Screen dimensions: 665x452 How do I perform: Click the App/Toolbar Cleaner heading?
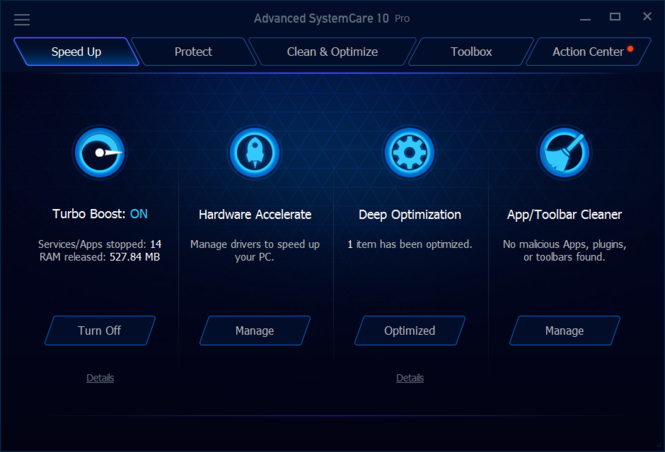[x=564, y=215]
